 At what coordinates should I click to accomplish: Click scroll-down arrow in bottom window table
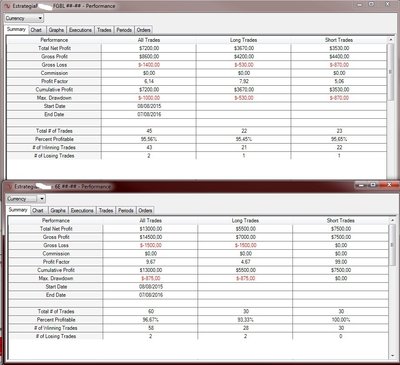392,355
